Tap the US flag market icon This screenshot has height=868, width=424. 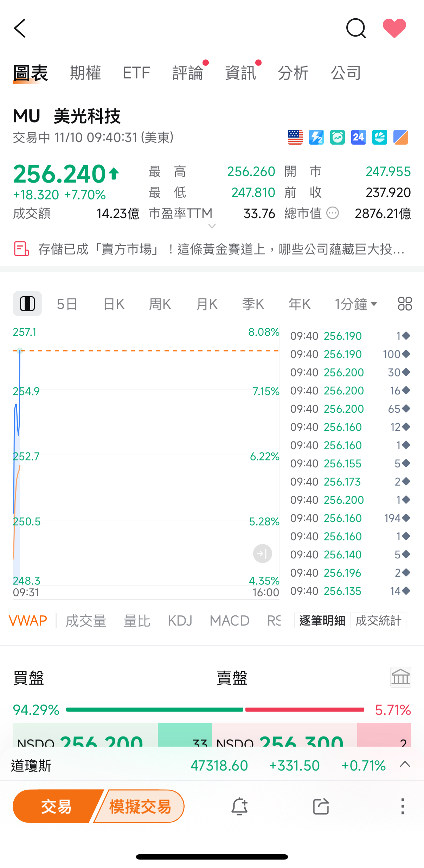295,137
